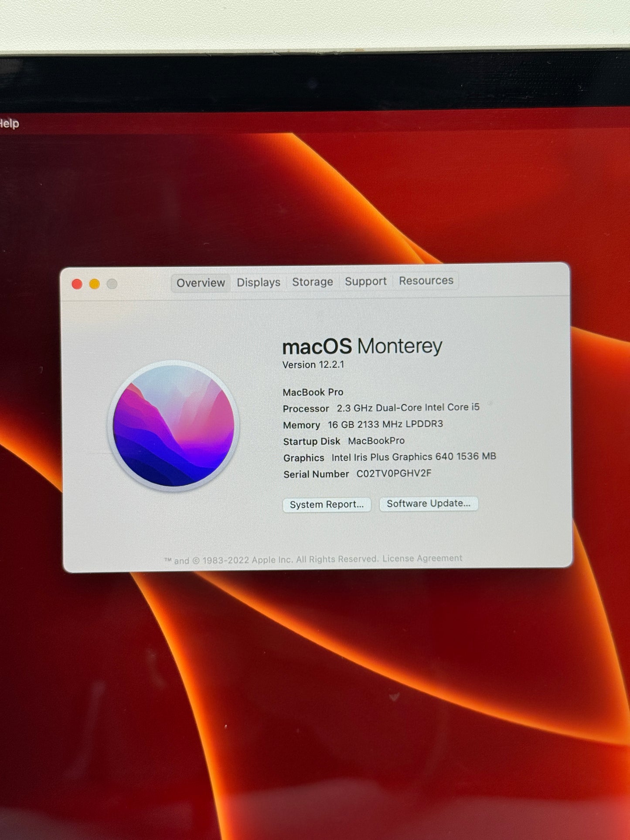Open the License Agreement link
This screenshot has height=840, width=630.
422,558
